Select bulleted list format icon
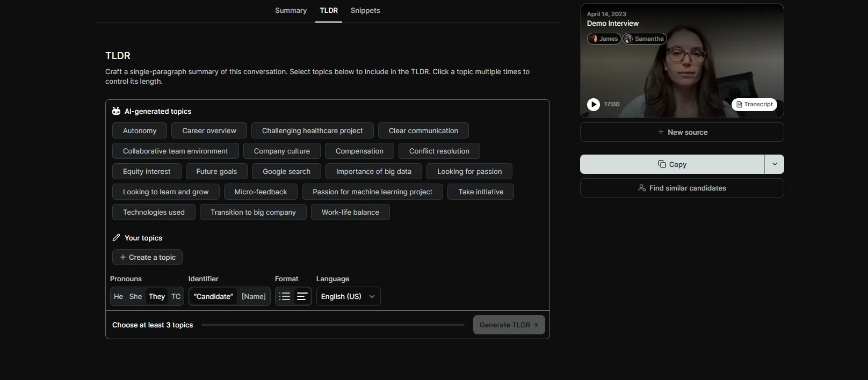The image size is (868, 380). click(x=285, y=296)
